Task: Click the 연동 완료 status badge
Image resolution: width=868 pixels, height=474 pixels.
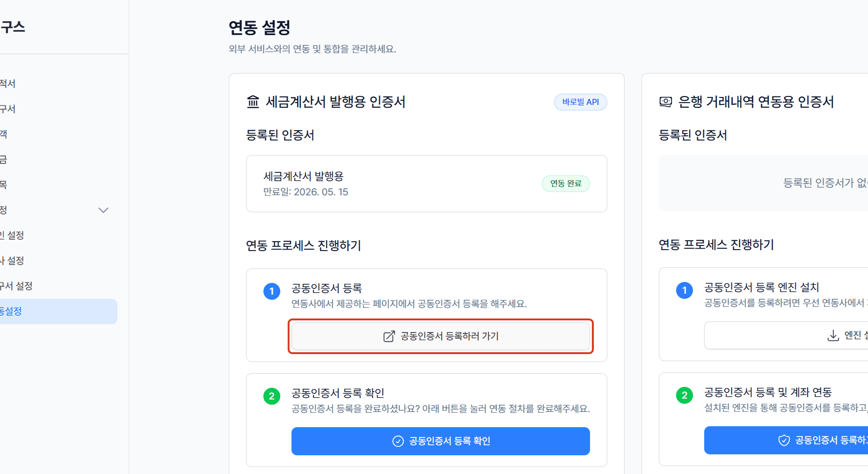Action: pyautogui.click(x=566, y=184)
